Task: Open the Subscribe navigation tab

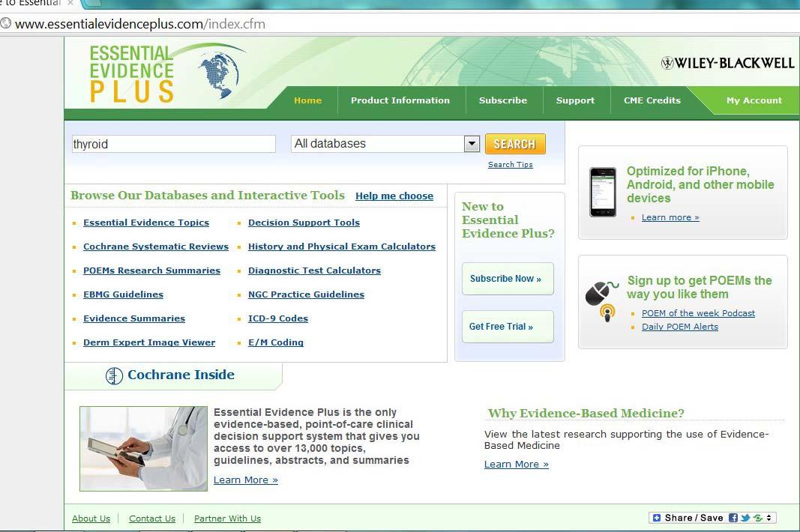Action: tap(502, 100)
